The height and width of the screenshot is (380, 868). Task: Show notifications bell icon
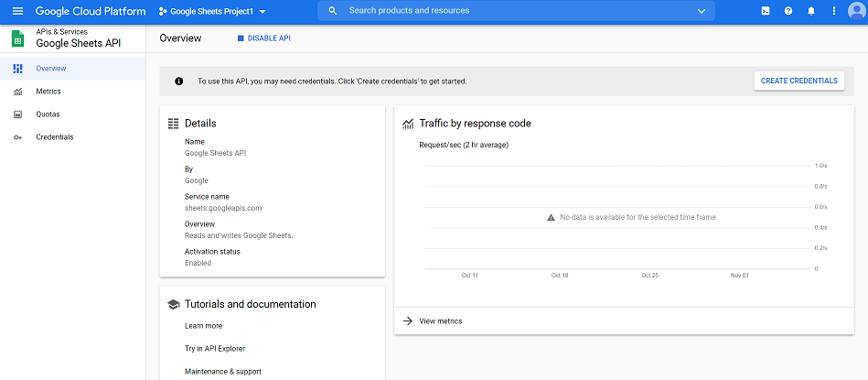point(810,11)
